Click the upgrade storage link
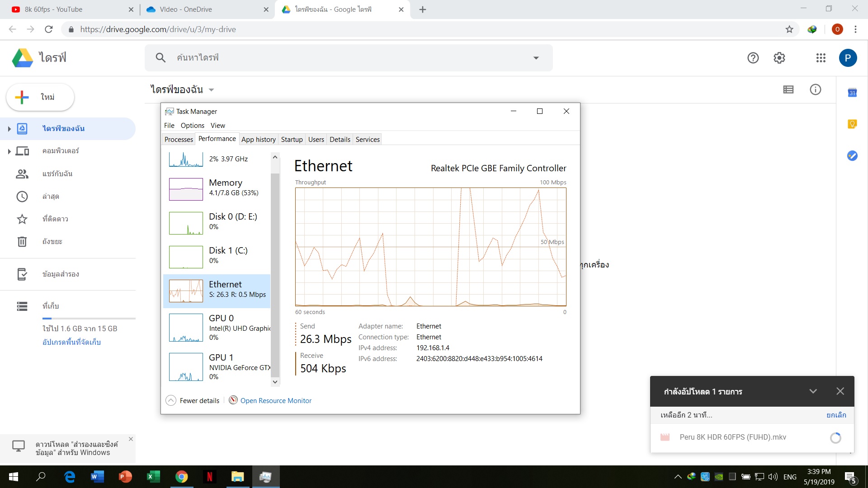The image size is (868, 488). click(71, 342)
